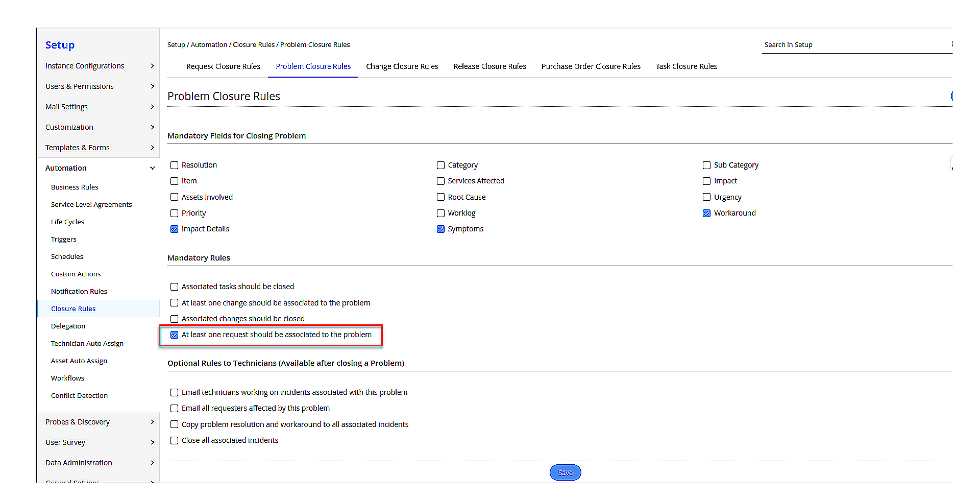Expand the Users & Permissions section arrow

152,86
